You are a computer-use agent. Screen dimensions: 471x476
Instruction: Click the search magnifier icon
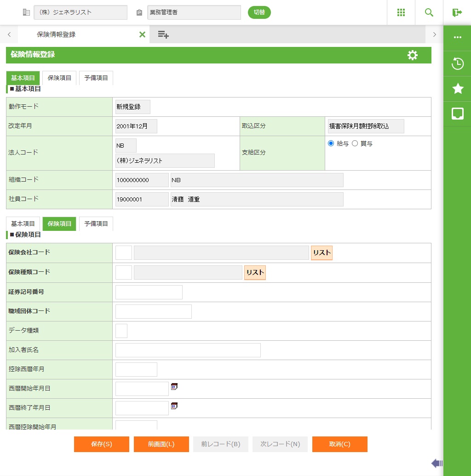pyautogui.click(x=429, y=12)
